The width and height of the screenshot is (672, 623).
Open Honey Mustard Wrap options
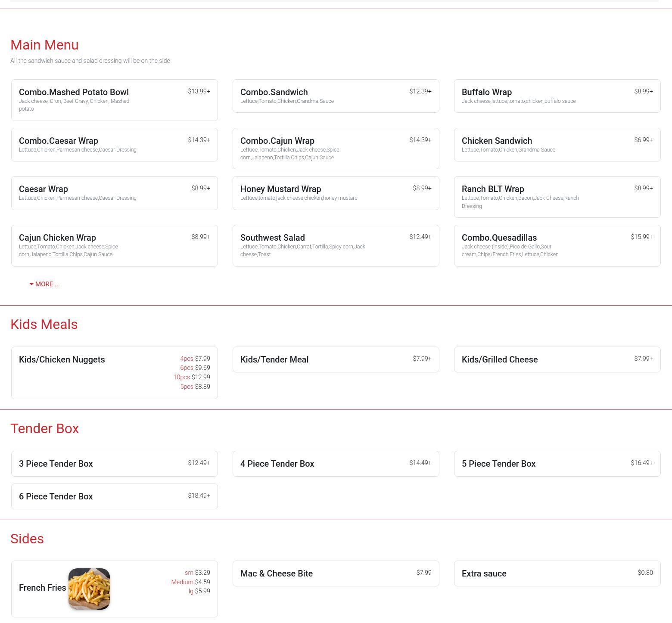336,193
